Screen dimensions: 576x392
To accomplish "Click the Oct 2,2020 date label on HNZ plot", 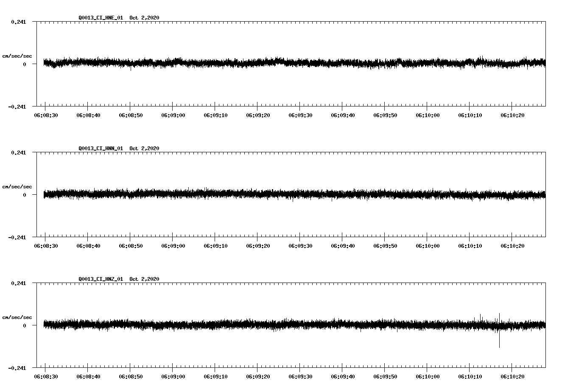I will point(144,279).
